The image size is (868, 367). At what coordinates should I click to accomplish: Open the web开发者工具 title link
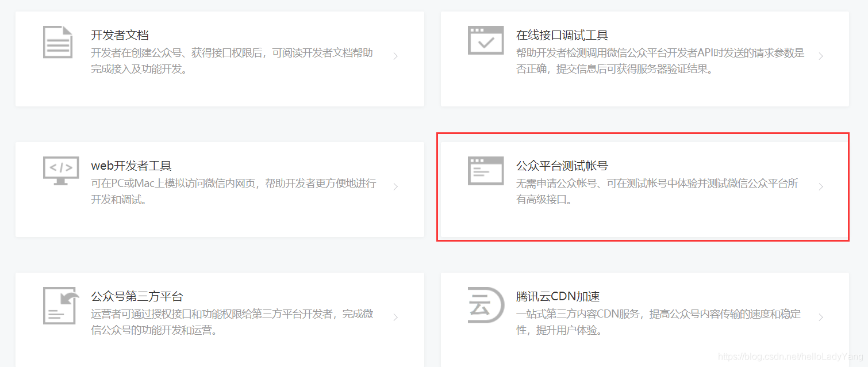[131, 166]
